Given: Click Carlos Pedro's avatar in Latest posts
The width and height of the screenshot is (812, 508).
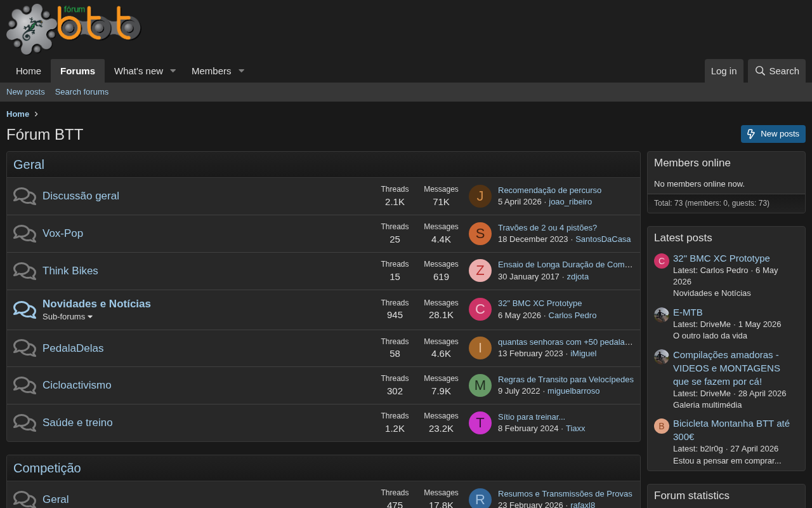Looking at the screenshot, I should 662,261.
